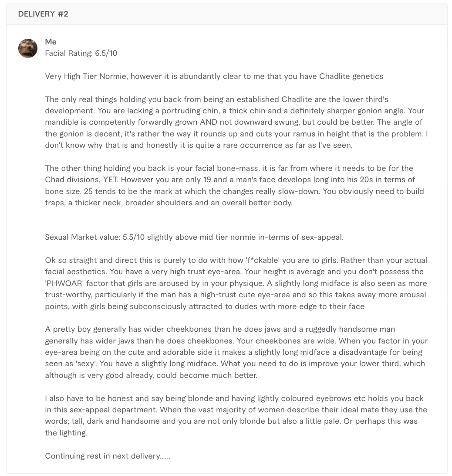Click the 'Very High Tier Normie' sentence
Image resolution: width=452 pixels, height=476 pixels.
point(214,76)
